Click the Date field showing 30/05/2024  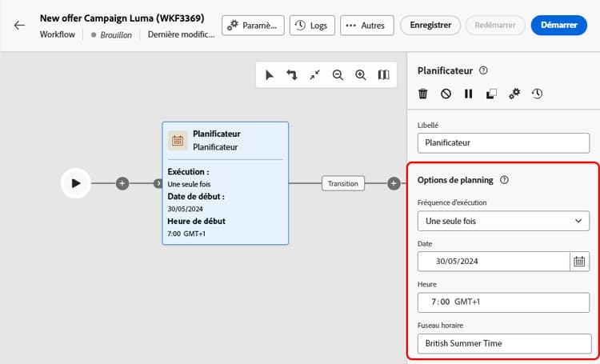pyautogui.click(x=494, y=262)
